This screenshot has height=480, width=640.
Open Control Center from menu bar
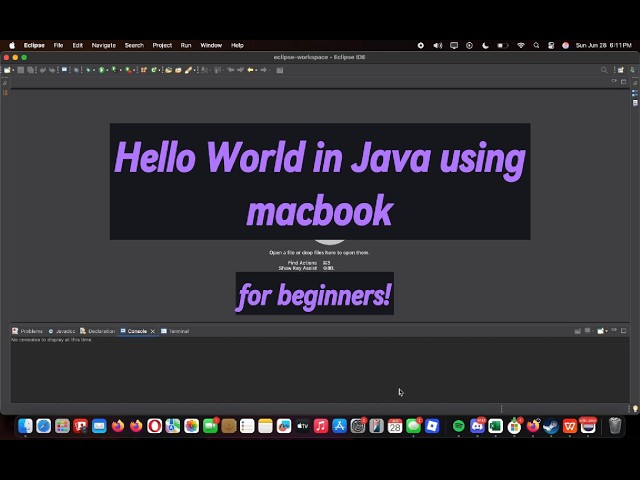551,45
